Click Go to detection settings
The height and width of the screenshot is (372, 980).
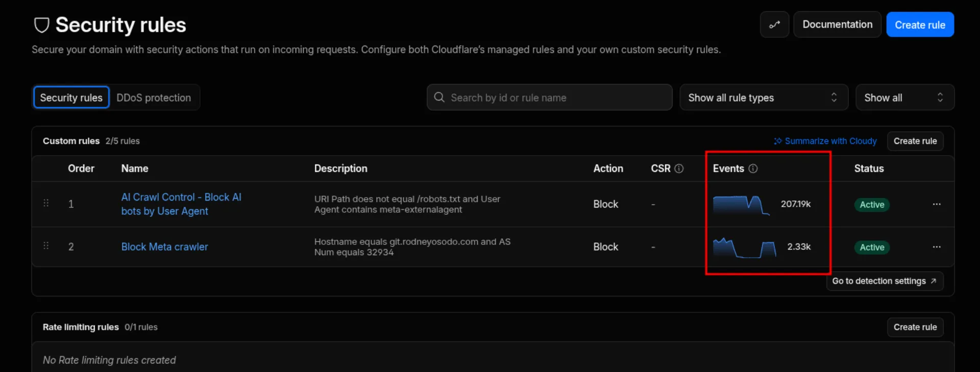coord(885,281)
